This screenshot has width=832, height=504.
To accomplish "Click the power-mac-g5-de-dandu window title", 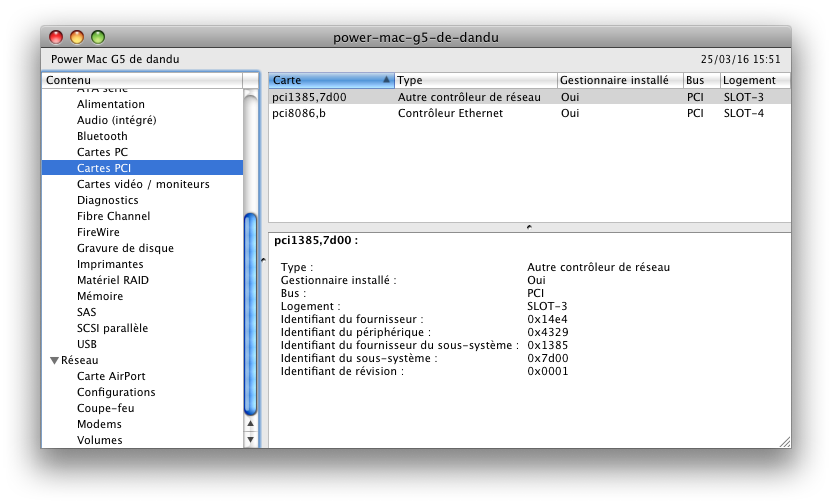I will pyautogui.click(x=415, y=38).
